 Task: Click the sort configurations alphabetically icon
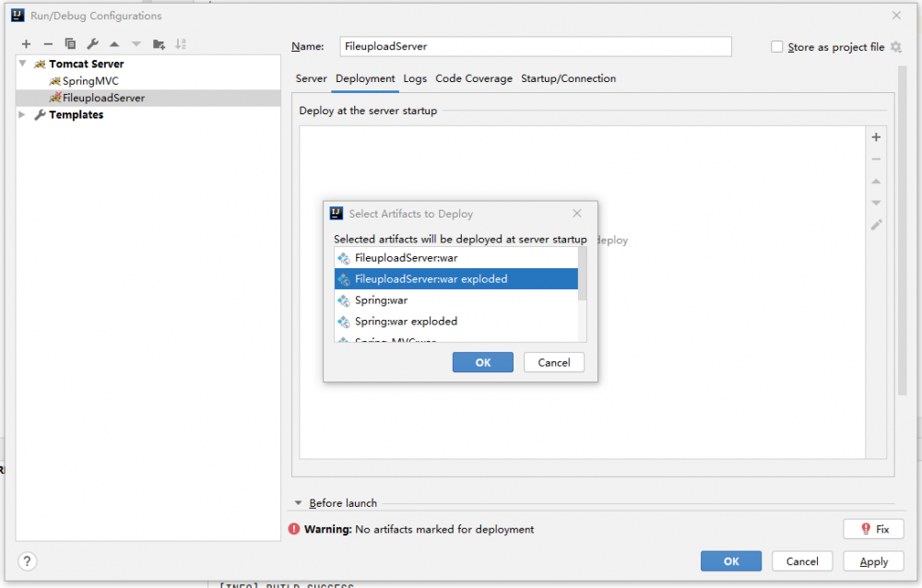click(181, 43)
